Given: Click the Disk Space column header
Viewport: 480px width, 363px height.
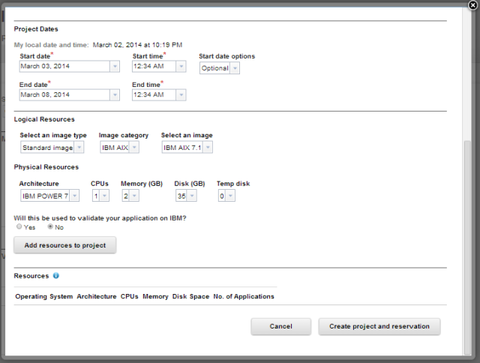Looking at the screenshot, I should [x=191, y=296].
